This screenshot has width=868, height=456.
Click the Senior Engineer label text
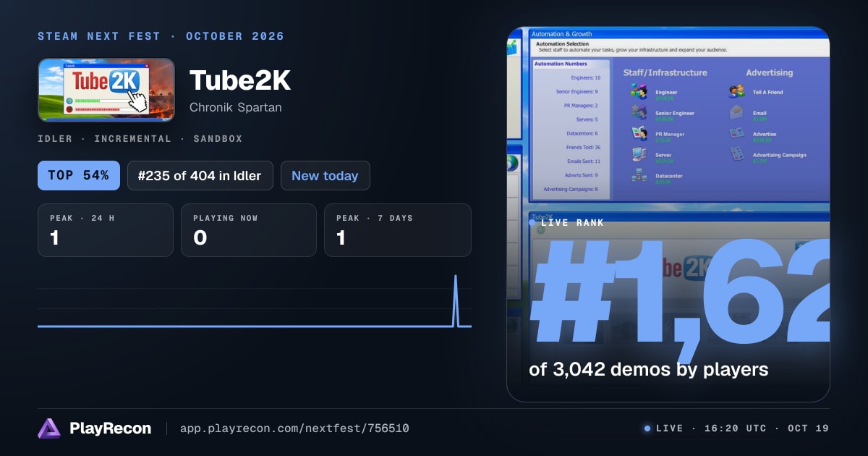coord(675,114)
